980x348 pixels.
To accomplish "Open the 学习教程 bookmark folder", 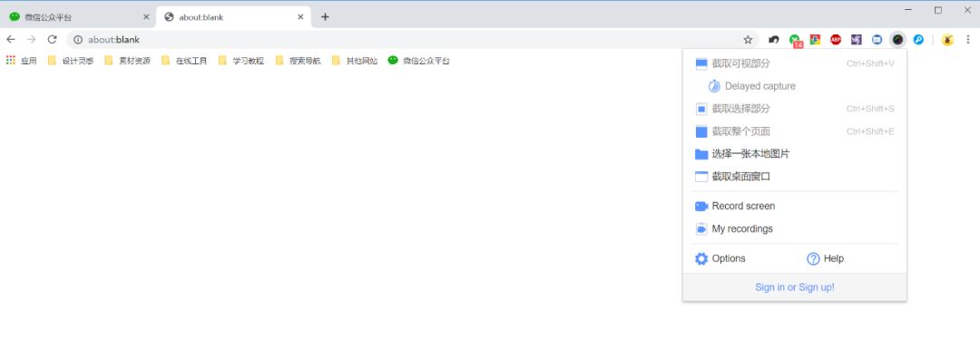I will [241, 61].
